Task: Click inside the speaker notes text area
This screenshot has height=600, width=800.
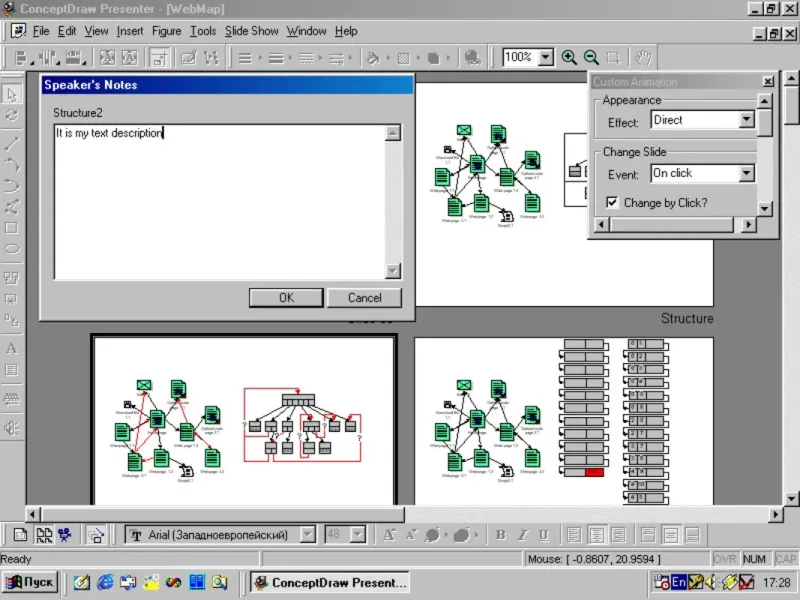Action: (x=220, y=202)
